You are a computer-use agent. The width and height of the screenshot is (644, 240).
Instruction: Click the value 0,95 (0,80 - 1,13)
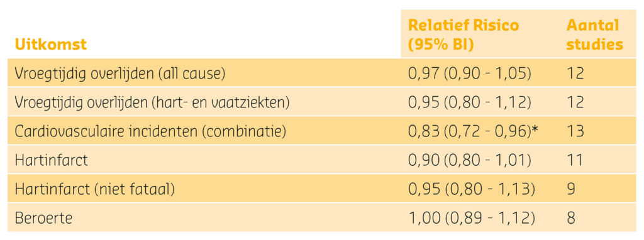pos(472,189)
